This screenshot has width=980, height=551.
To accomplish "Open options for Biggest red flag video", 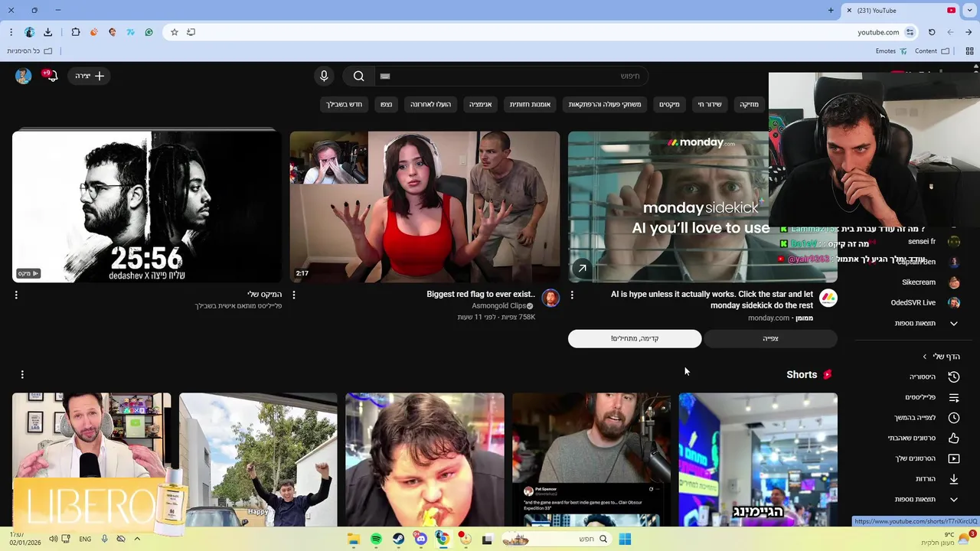I will coord(294,295).
